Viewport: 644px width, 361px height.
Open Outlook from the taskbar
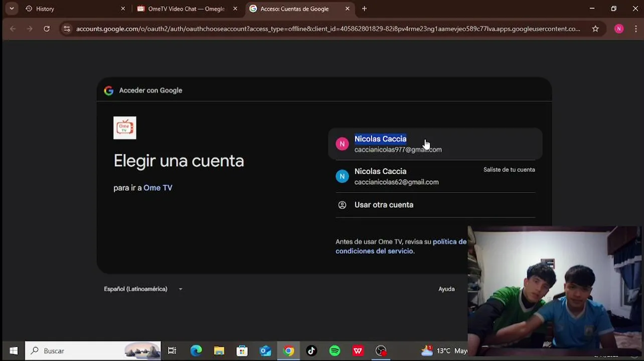click(x=265, y=351)
